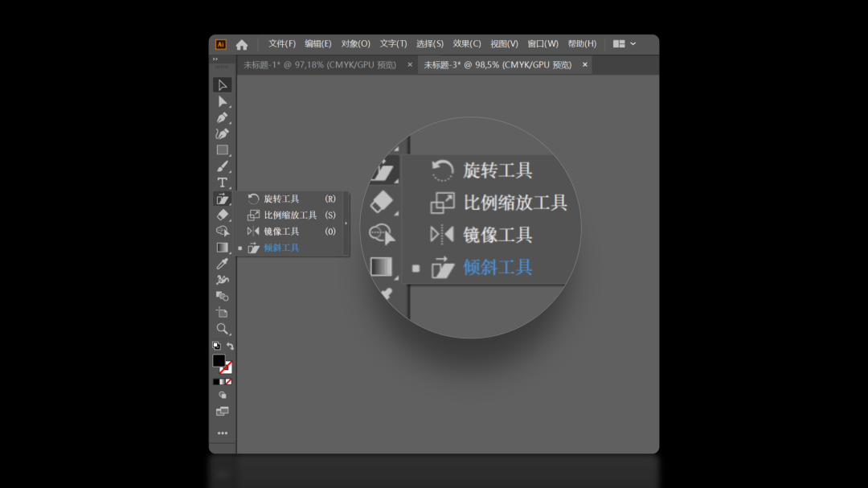Open the 效果(C) menu
868x488 pixels.
tap(467, 43)
